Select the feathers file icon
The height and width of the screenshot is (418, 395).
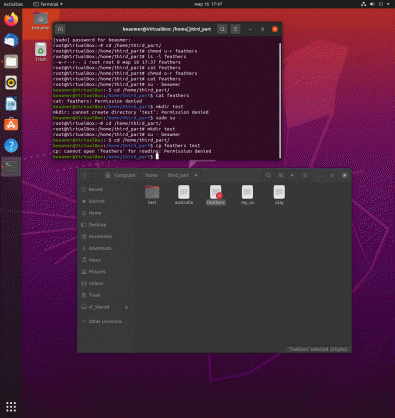click(216, 195)
